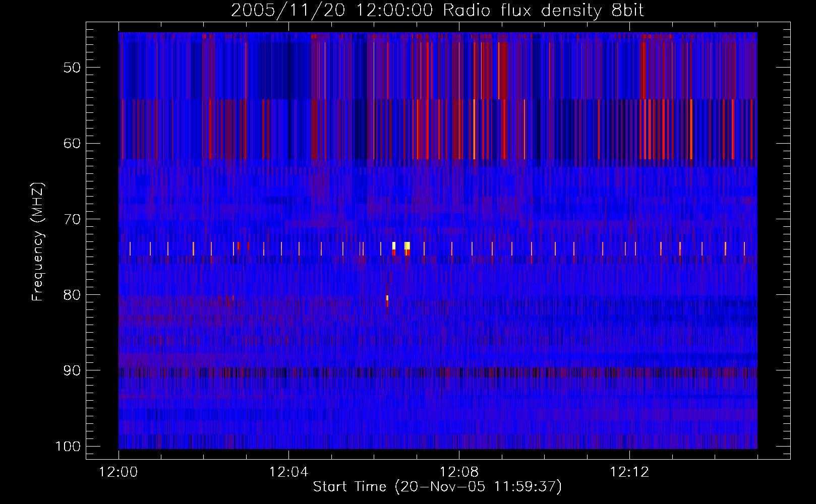Click the 90 MHz frequency tick label
Screen dimensions: 816x504
coord(72,370)
